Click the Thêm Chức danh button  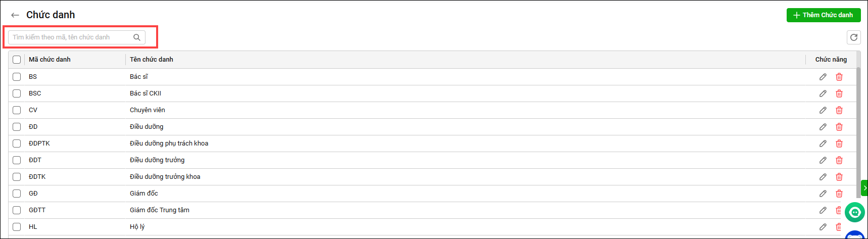point(824,15)
